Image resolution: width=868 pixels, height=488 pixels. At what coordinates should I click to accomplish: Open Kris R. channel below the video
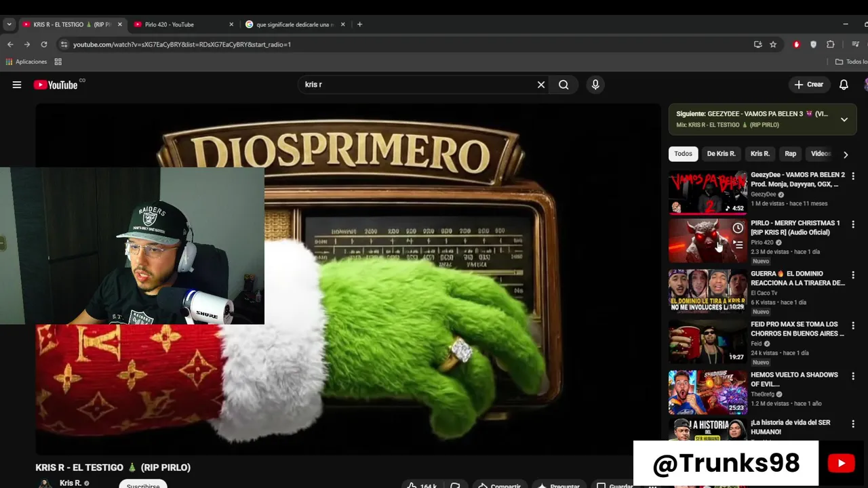point(71,483)
